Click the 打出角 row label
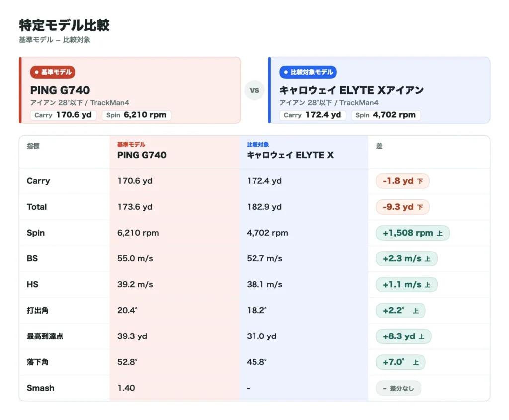Image resolution: width=509 pixels, height=420 pixels. click(38, 310)
